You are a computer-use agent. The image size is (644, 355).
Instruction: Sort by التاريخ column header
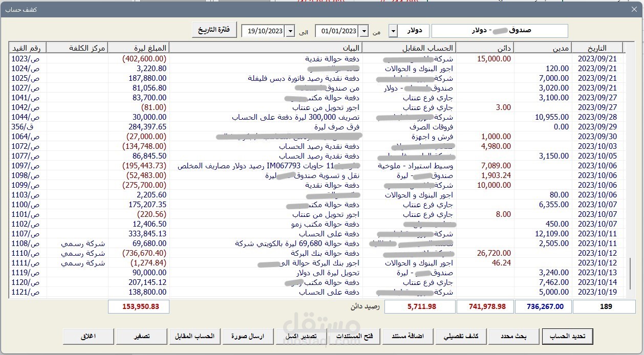click(596, 48)
